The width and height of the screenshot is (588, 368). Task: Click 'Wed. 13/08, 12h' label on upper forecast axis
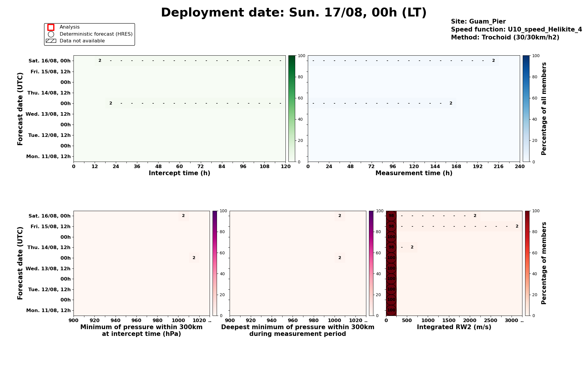(48, 114)
